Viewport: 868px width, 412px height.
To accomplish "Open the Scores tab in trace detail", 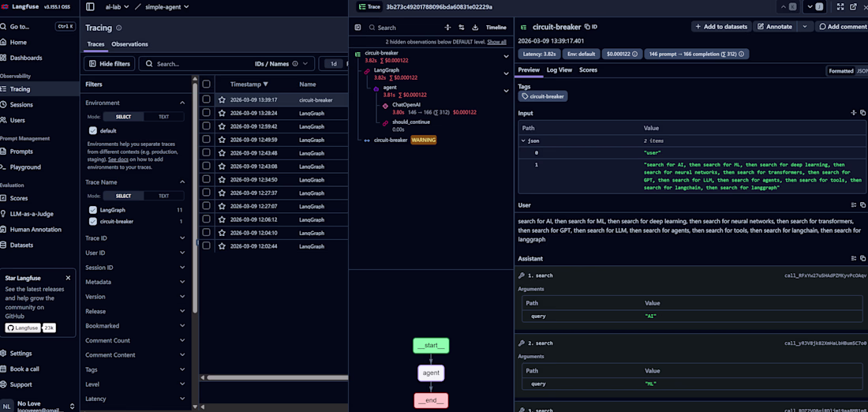I will [x=588, y=70].
